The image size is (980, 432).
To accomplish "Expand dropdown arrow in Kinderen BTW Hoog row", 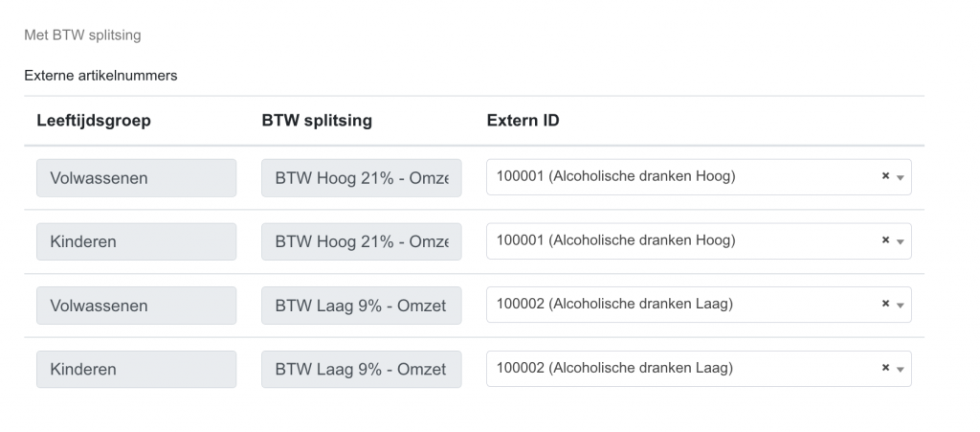I will [901, 241].
